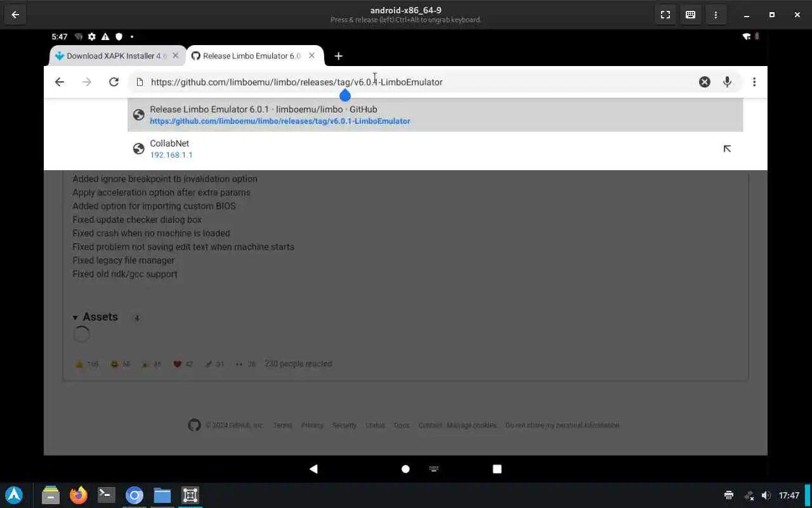Click the CollabNet suggestion refine arrow
This screenshot has height=508, width=812.
[x=727, y=149]
